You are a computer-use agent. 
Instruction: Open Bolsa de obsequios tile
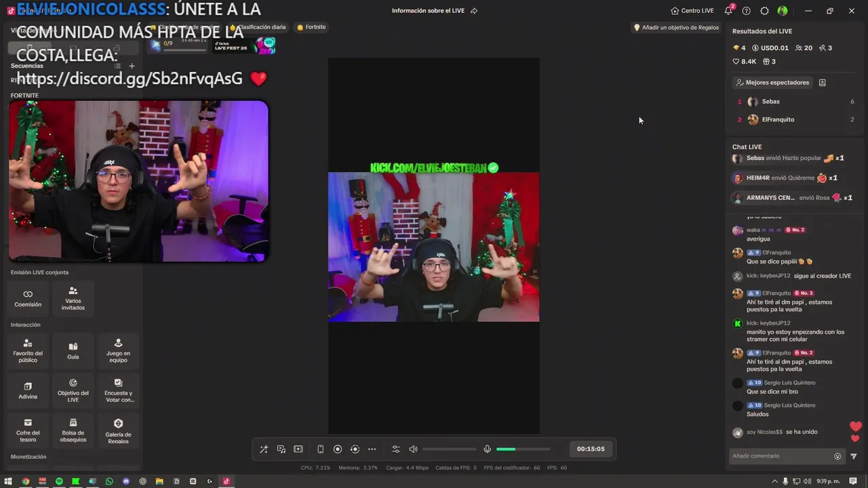click(x=73, y=430)
